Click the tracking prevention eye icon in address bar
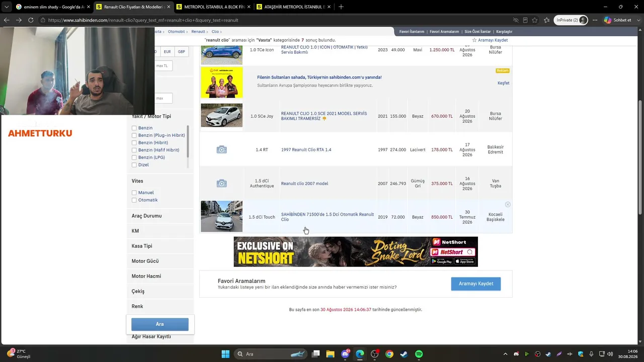The width and height of the screenshot is (644, 362). tap(516, 20)
